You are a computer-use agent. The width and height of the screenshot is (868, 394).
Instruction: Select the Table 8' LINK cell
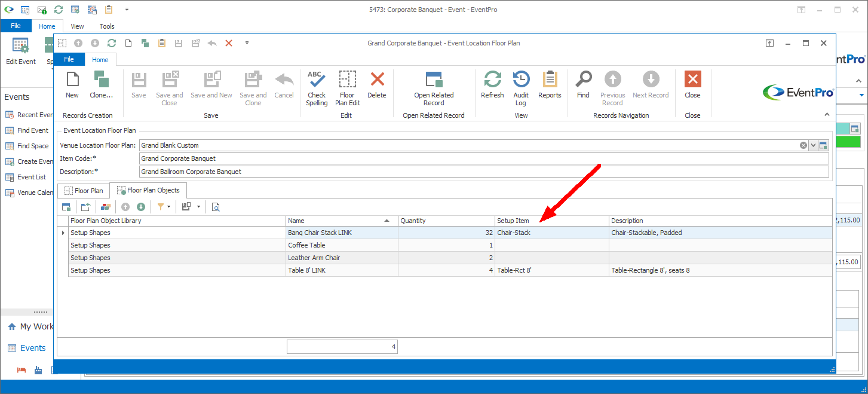pos(342,270)
